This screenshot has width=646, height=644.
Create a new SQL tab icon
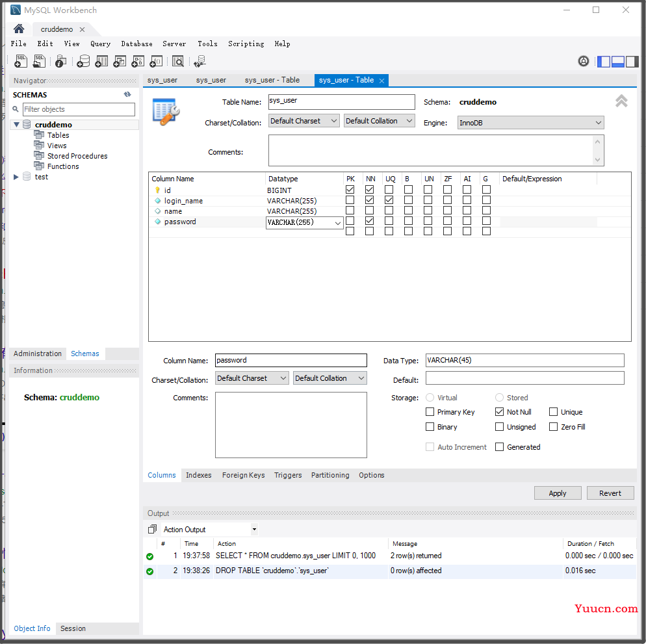(21, 61)
